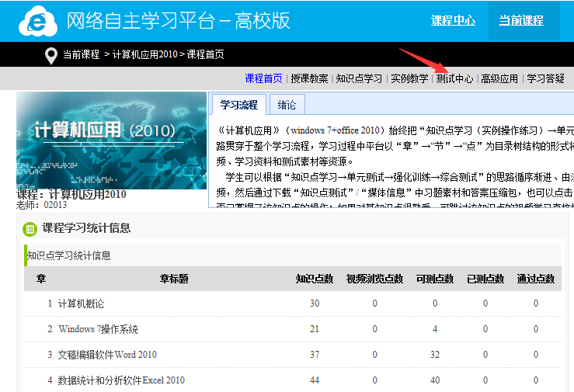Open 实例教学 in the navigation bar
The width and height of the screenshot is (574, 392).
pos(409,78)
